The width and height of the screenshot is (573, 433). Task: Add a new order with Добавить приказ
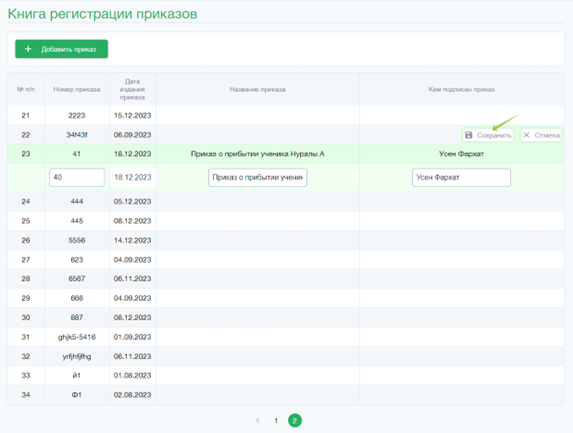61,49
